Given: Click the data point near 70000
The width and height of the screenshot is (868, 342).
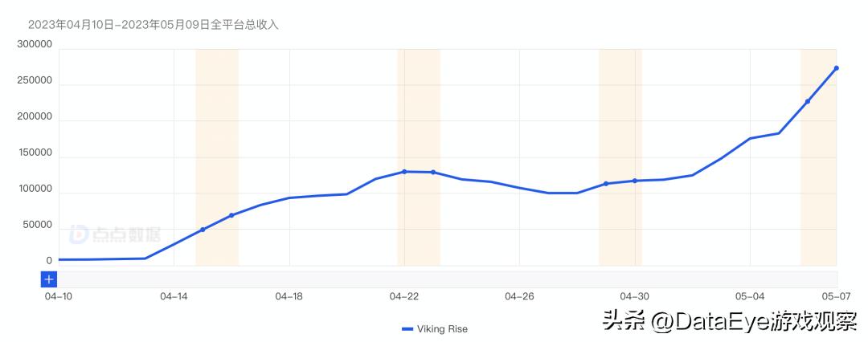Looking at the screenshot, I should click(231, 215).
